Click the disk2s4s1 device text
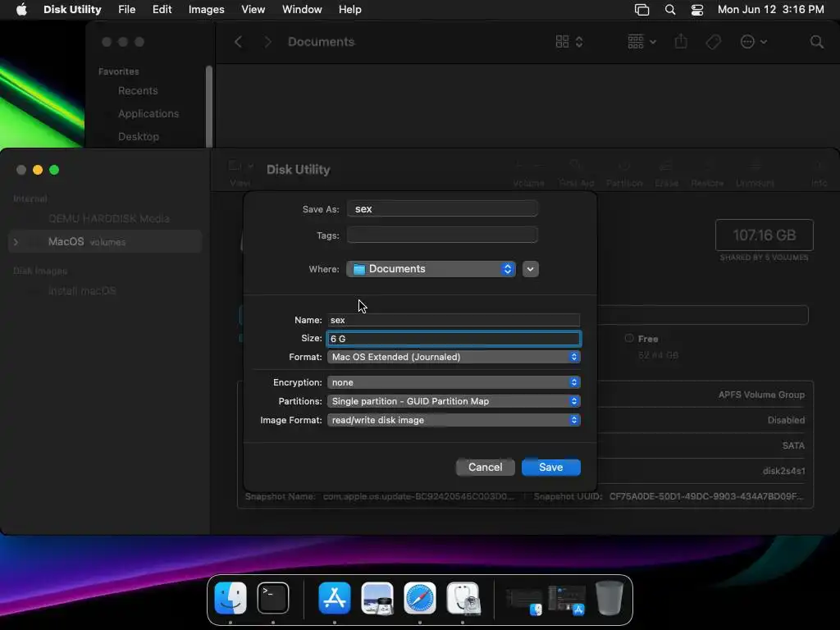Viewport: 840px width, 630px height. 783,471
